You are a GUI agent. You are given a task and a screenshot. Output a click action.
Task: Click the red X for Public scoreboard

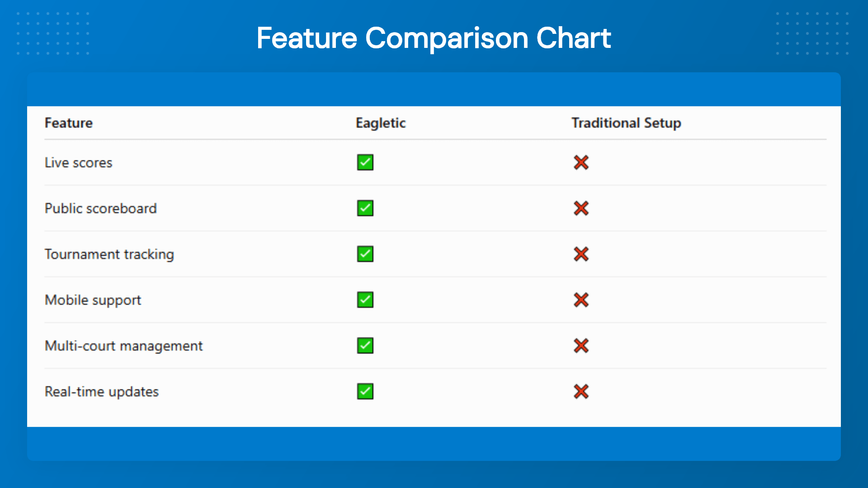click(x=581, y=208)
